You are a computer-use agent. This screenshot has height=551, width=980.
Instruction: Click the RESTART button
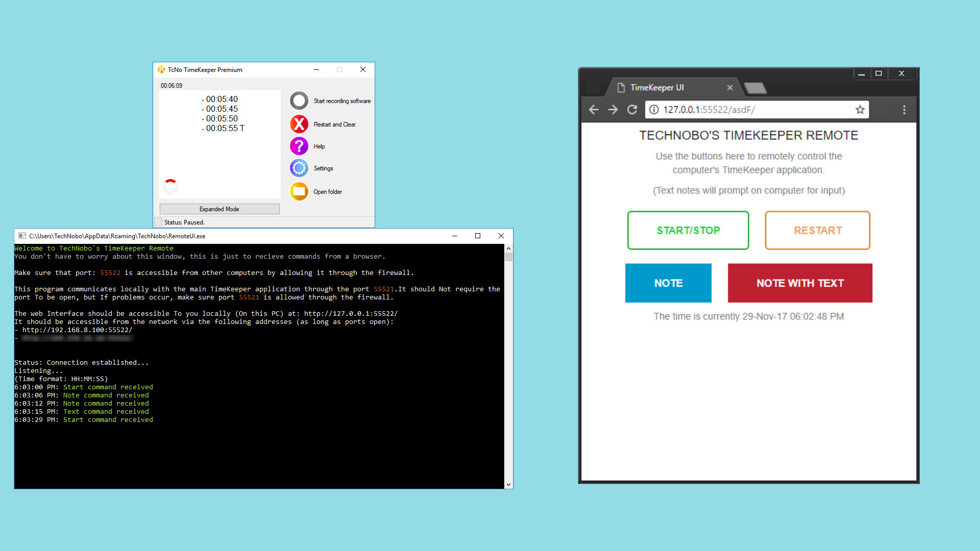(x=817, y=230)
